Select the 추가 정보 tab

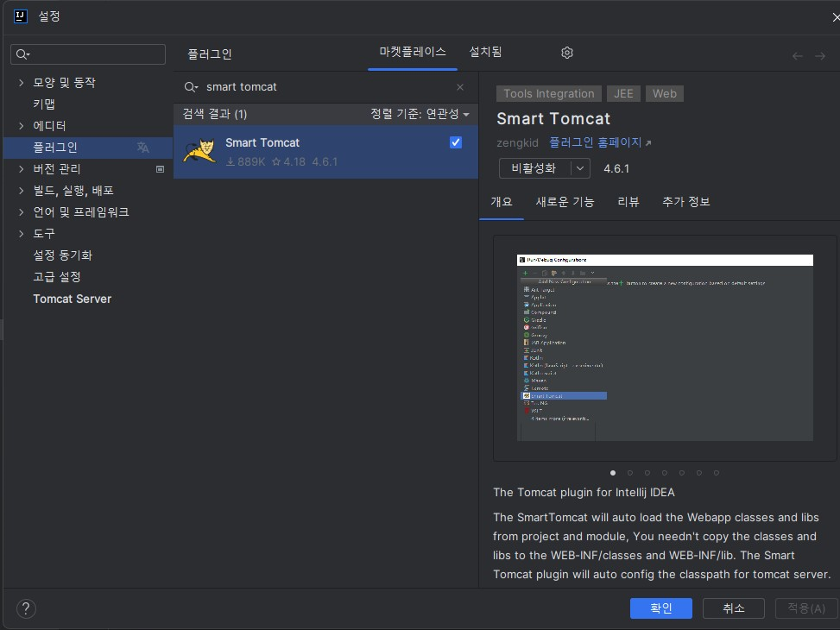(x=686, y=201)
